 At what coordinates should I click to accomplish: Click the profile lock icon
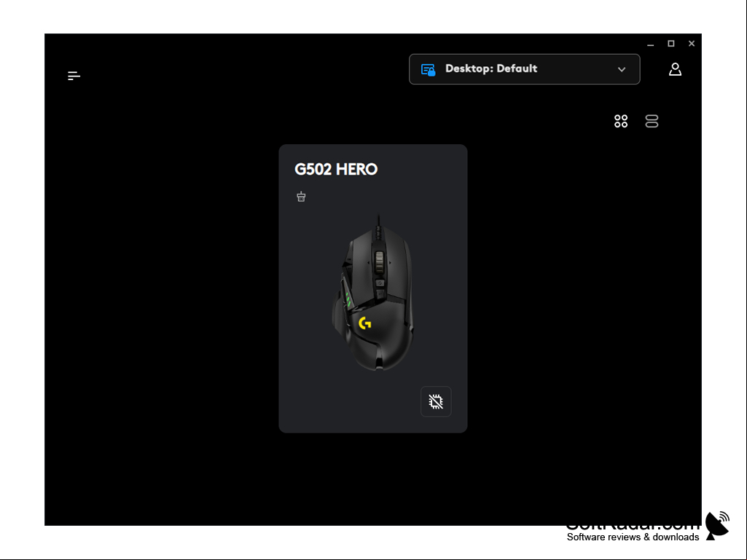(x=428, y=70)
